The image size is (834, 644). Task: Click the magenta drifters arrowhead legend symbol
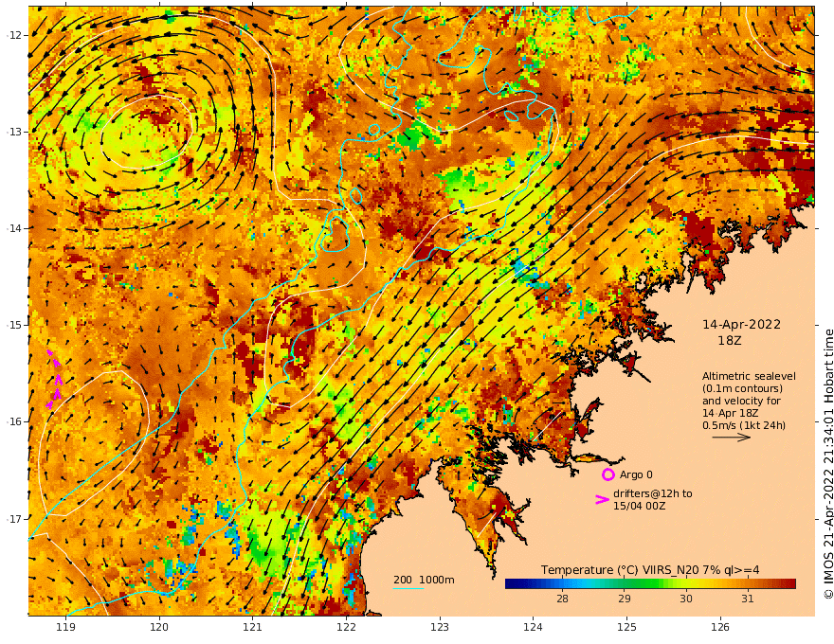click(602, 499)
